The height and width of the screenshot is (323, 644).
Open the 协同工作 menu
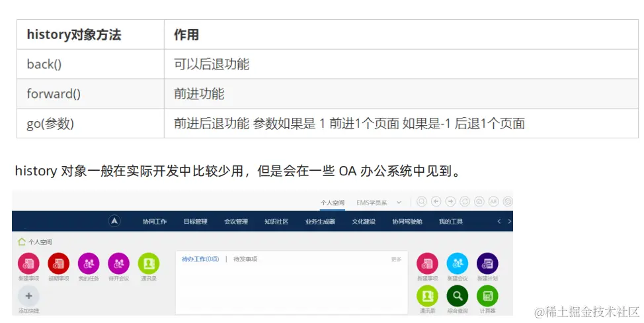coord(155,222)
